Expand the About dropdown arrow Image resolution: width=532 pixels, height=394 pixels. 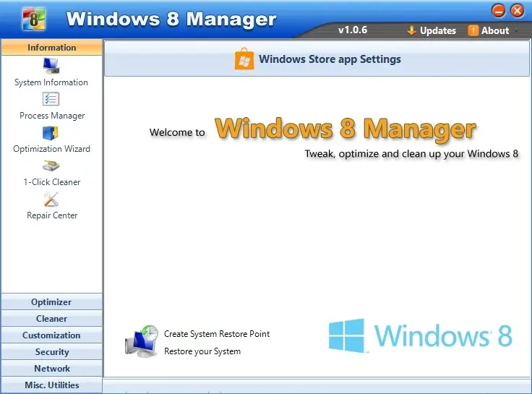(516, 31)
